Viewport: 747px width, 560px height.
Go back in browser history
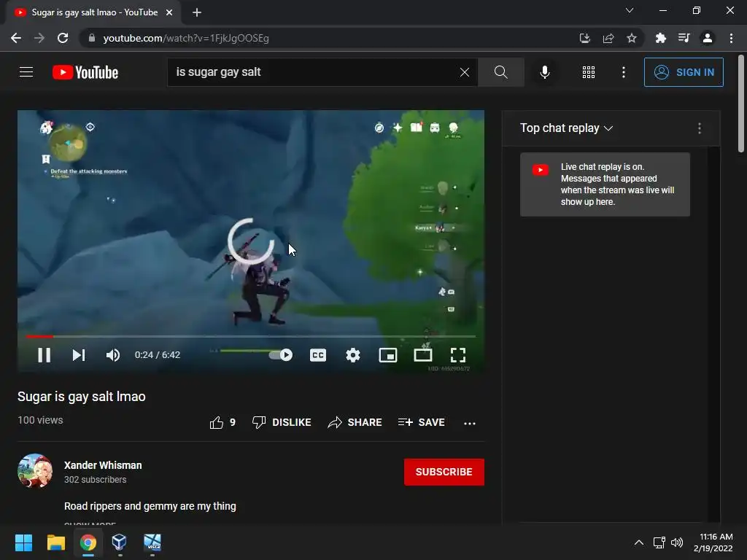tap(16, 38)
